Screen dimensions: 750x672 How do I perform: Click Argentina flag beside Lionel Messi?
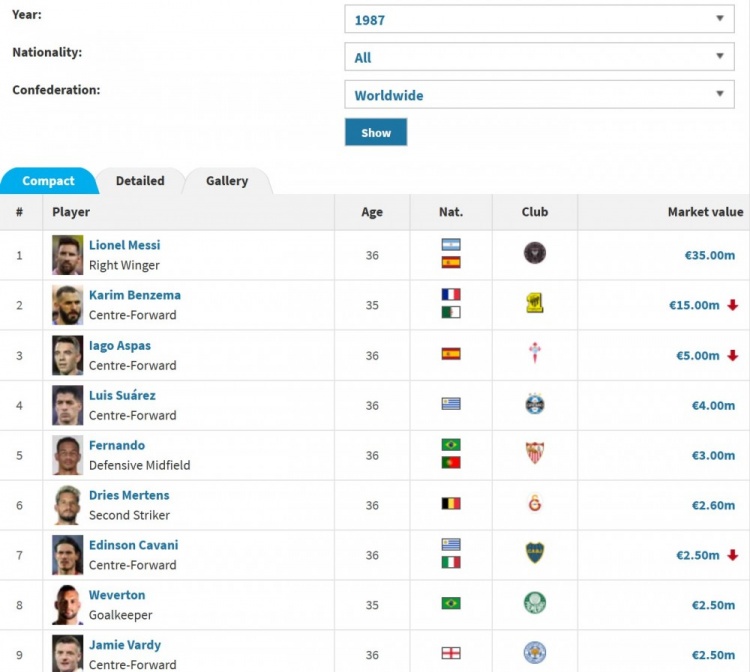pyautogui.click(x=451, y=245)
